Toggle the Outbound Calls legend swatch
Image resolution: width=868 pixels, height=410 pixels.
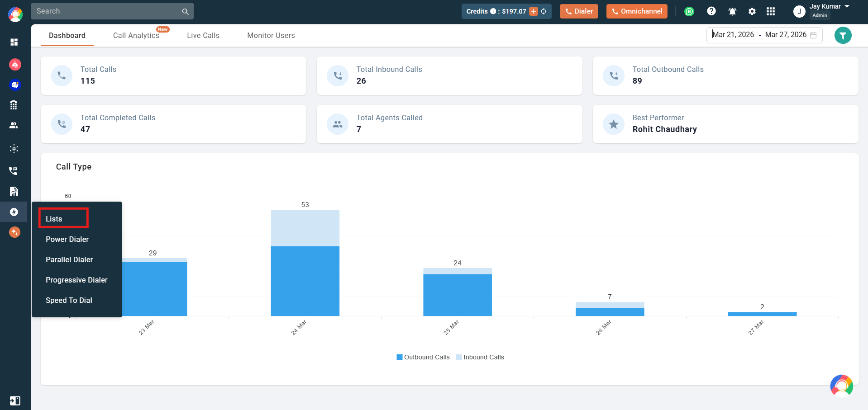(400, 357)
